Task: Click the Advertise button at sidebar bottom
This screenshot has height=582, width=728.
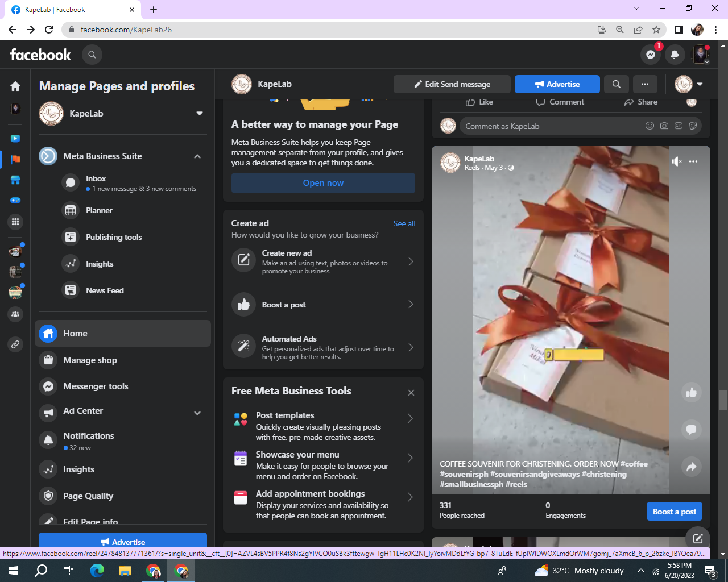Action: [x=123, y=542]
